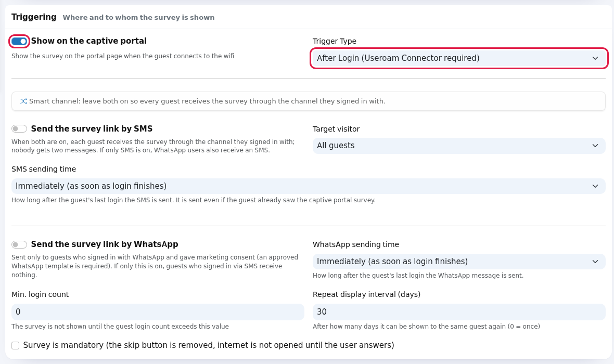Click the description about the portal page on wifi connect
This screenshot has width=614, height=364.
click(123, 56)
